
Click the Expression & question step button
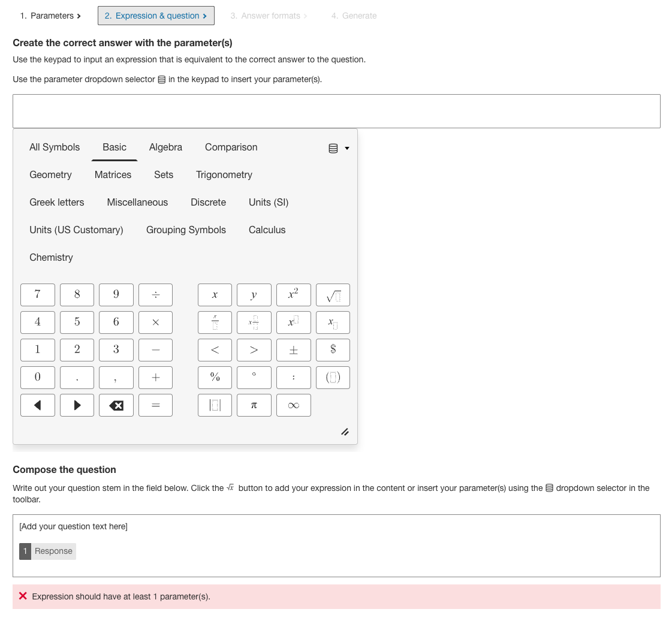pyautogui.click(x=156, y=16)
